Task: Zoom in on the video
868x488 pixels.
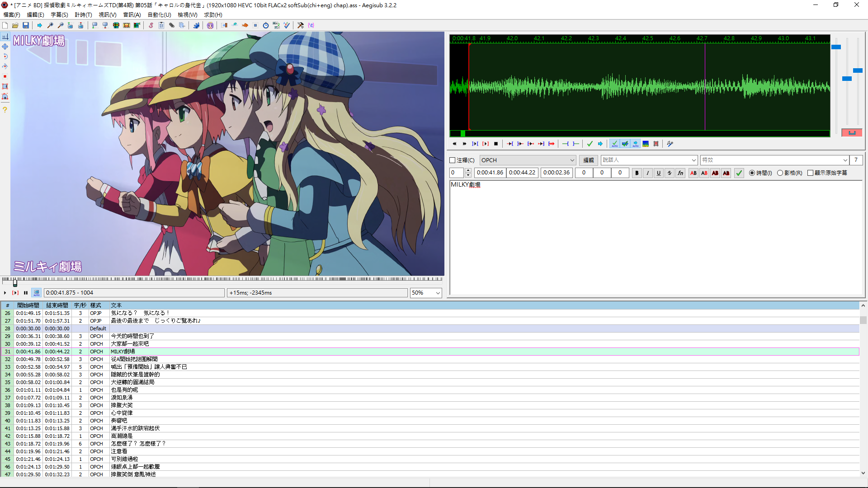Action: tap(50, 25)
